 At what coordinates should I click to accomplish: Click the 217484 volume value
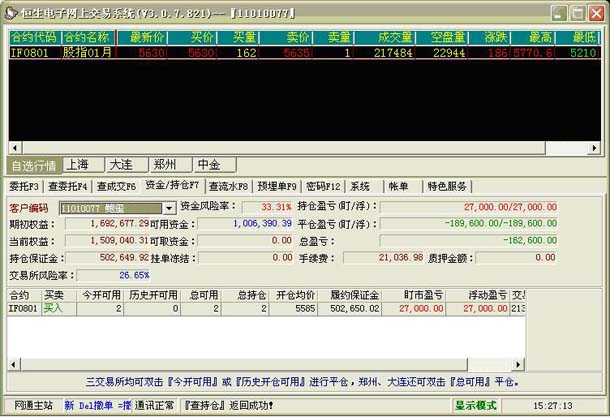coord(393,53)
